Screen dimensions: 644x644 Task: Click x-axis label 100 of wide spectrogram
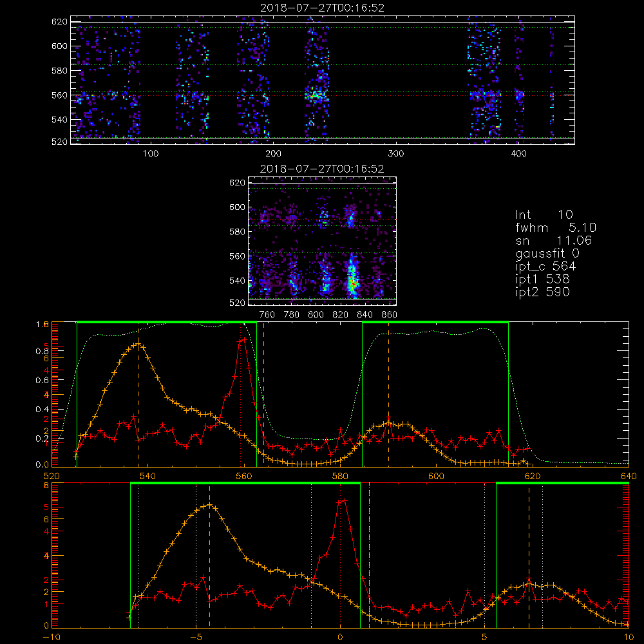point(150,154)
